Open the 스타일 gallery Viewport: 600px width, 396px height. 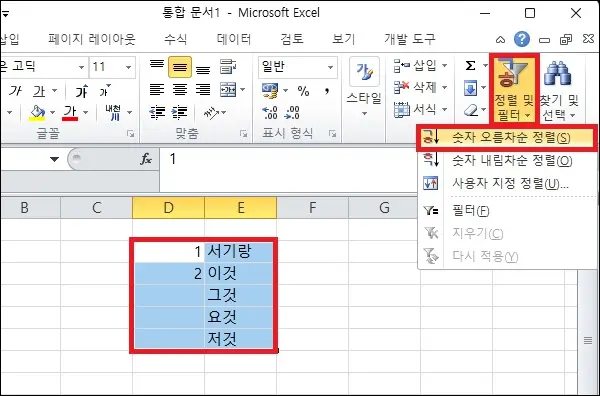[364, 88]
